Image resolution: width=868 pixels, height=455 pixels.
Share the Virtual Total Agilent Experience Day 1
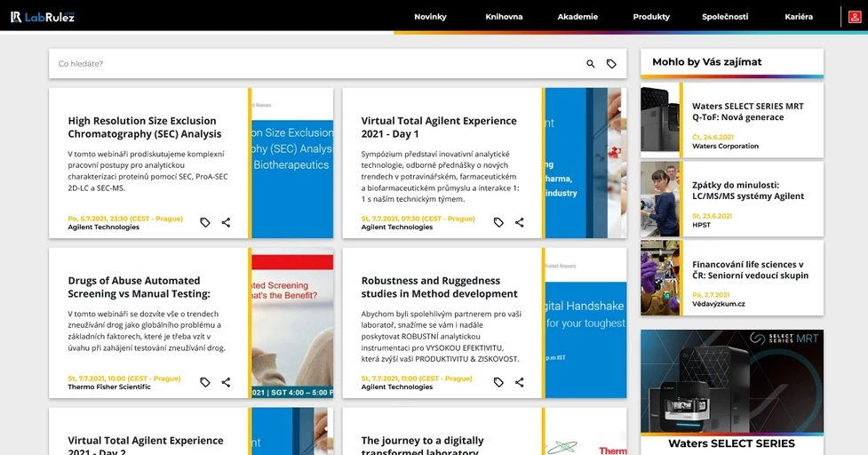[x=519, y=222]
